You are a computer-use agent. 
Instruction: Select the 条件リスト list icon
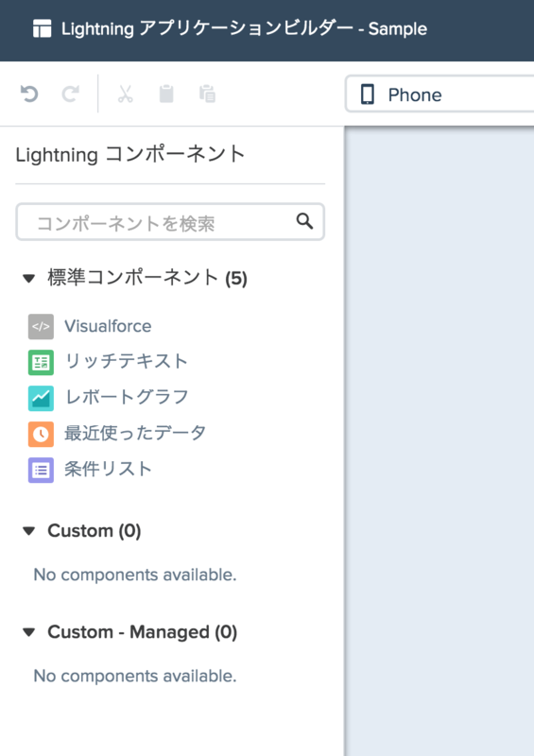pyautogui.click(x=41, y=470)
